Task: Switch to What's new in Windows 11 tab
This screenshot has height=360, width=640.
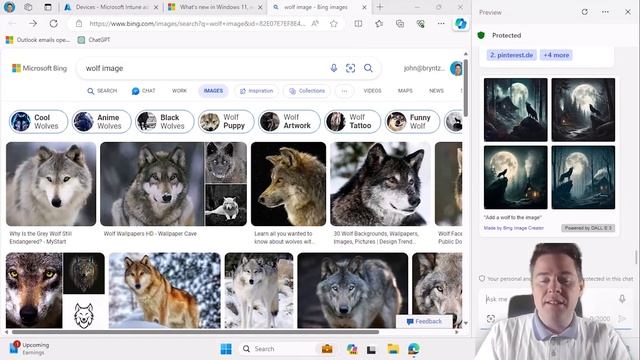Action: pos(214,7)
